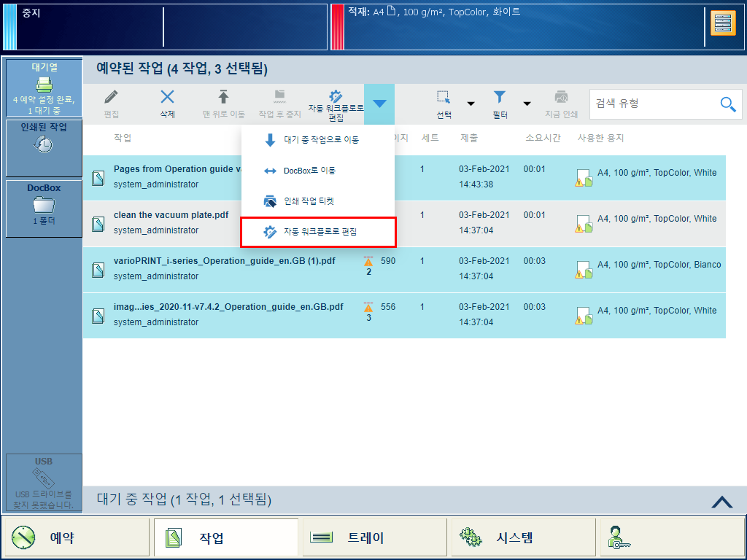This screenshot has height=560, width=747.
Task: Click the Job (작업) column header
Action: click(x=123, y=138)
